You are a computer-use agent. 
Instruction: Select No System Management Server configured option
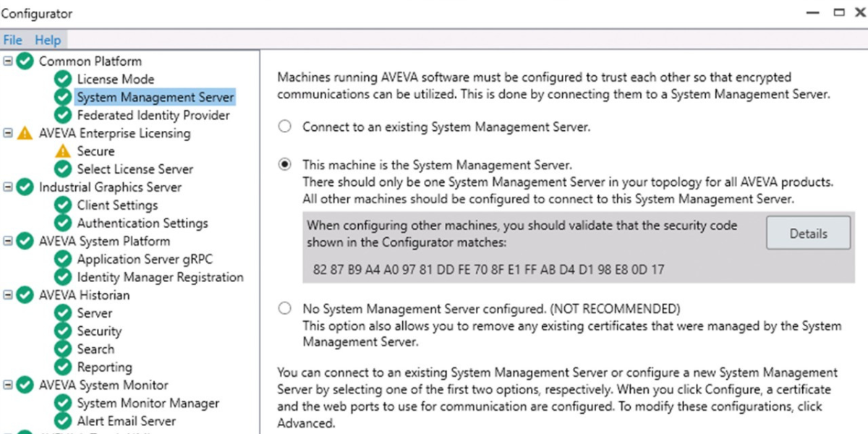tap(285, 310)
